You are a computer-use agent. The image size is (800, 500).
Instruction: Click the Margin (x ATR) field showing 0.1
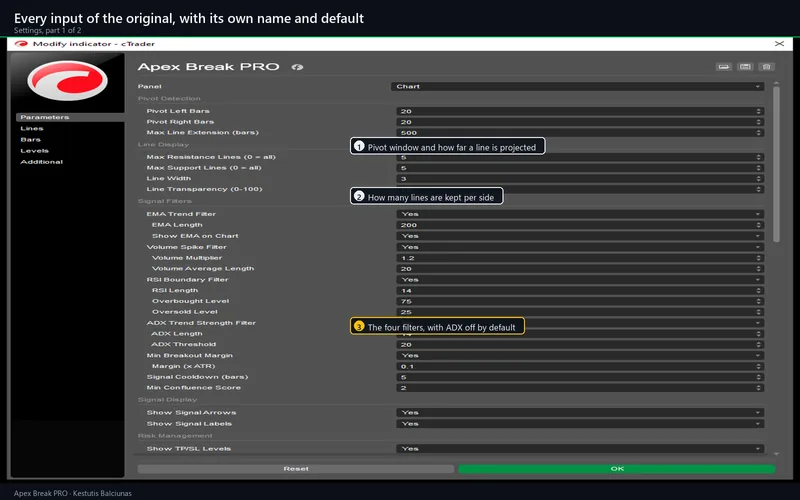[x=580, y=366]
